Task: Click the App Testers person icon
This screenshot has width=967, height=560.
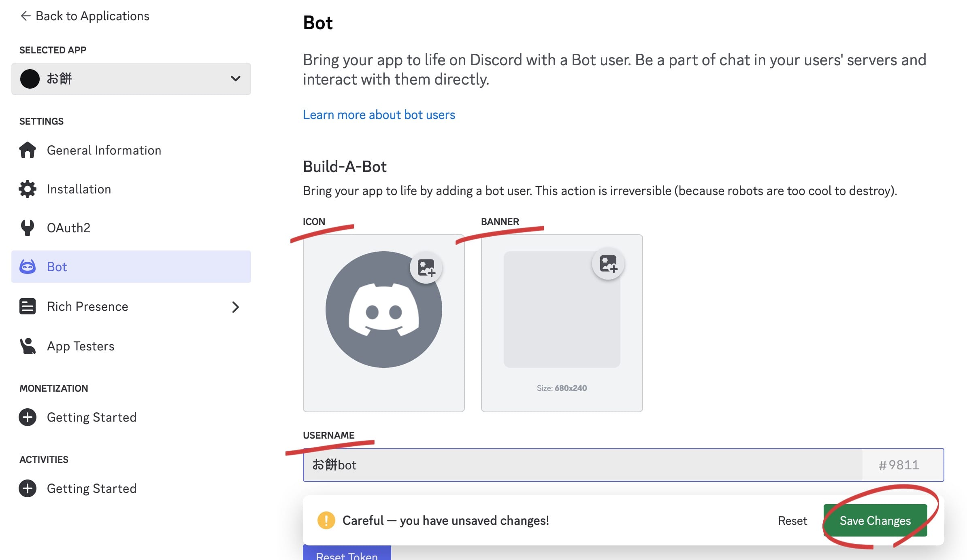Action: 28,346
